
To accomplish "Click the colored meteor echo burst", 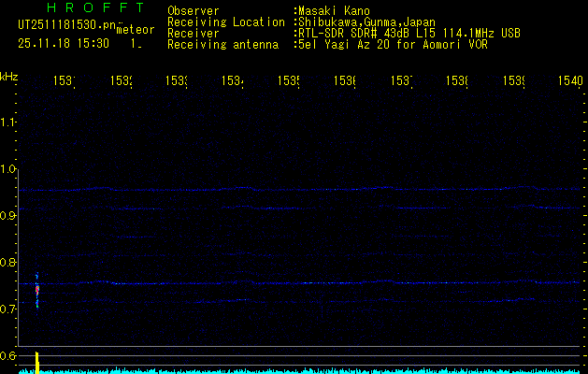I will (x=36, y=291).
